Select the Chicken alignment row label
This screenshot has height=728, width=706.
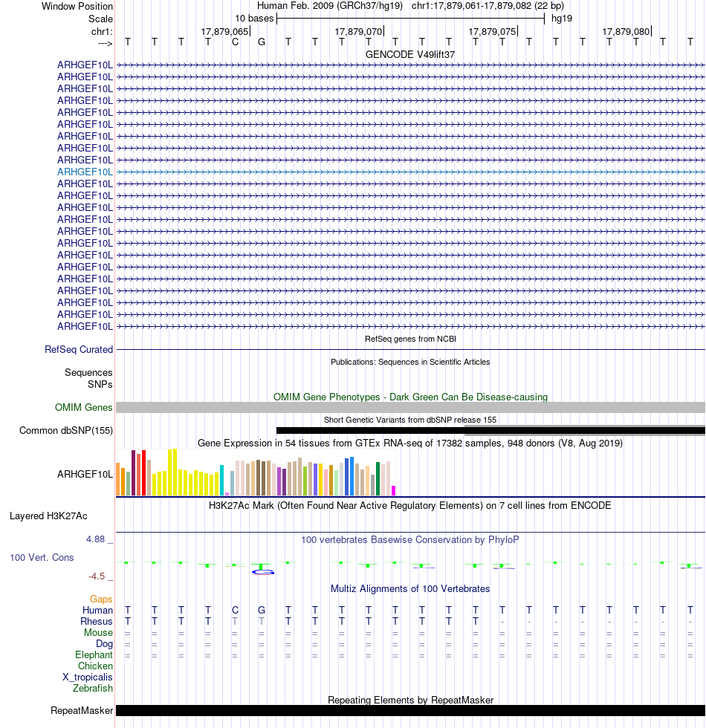[x=95, y=666]
